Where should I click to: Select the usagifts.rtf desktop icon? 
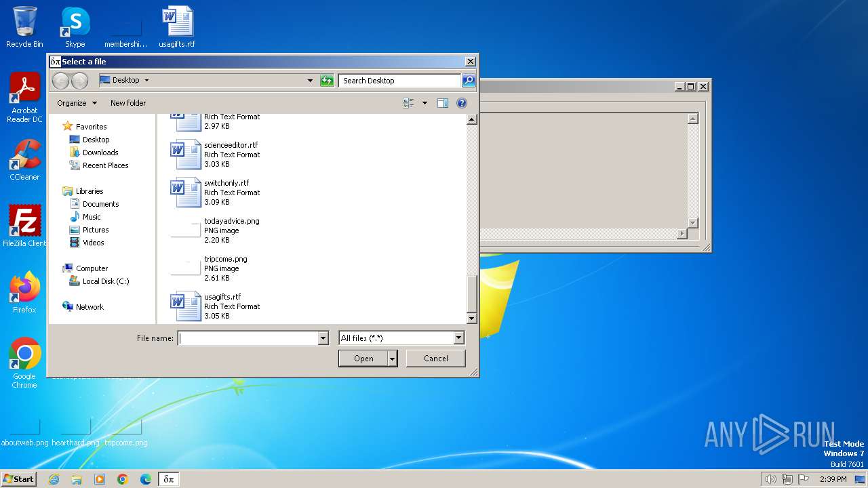pyautogui.click(x=177, y=27)
